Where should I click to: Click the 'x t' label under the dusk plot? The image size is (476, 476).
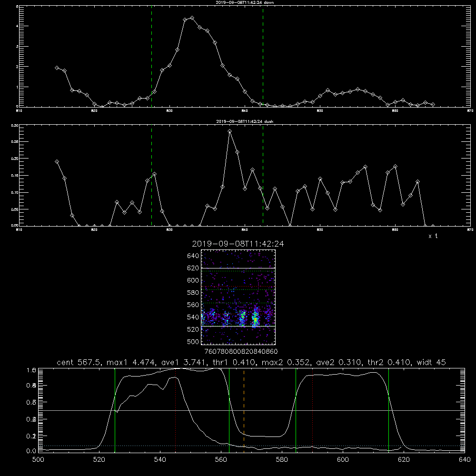click(433, 236)
